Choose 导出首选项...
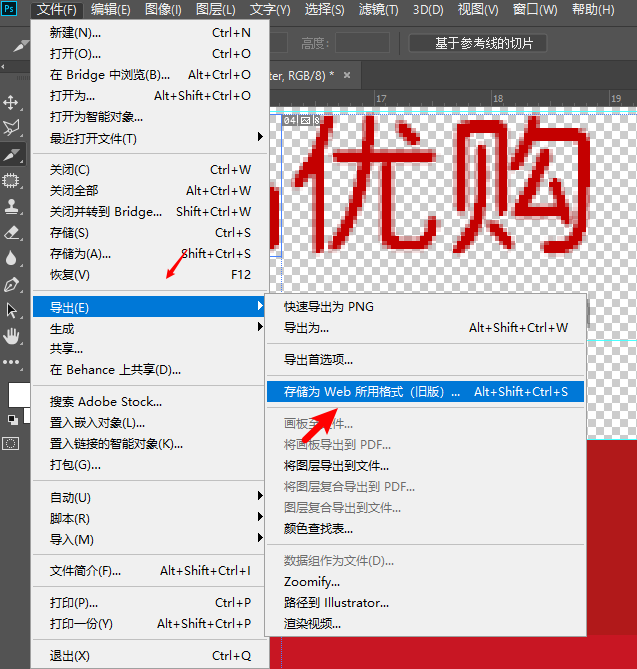The image size is (637, 669). point(425,360)
